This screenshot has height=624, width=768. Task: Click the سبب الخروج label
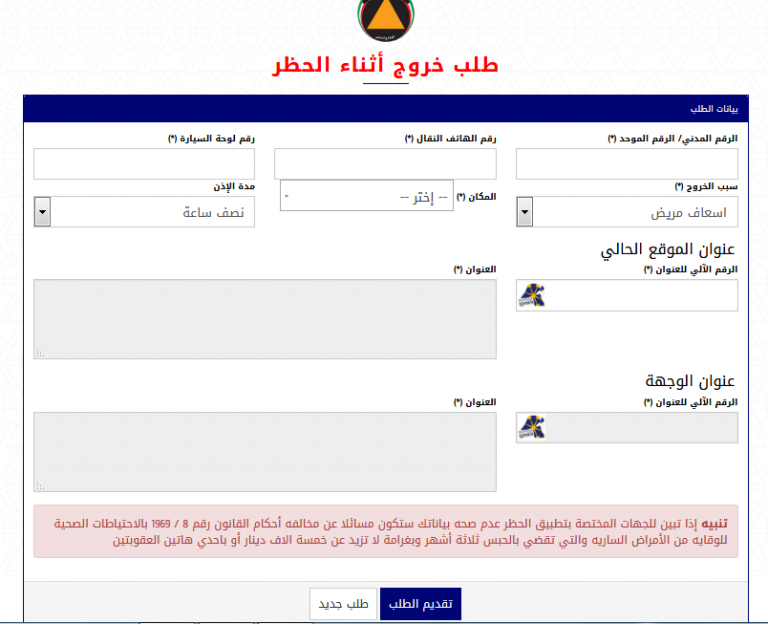(x=706, y=187)
